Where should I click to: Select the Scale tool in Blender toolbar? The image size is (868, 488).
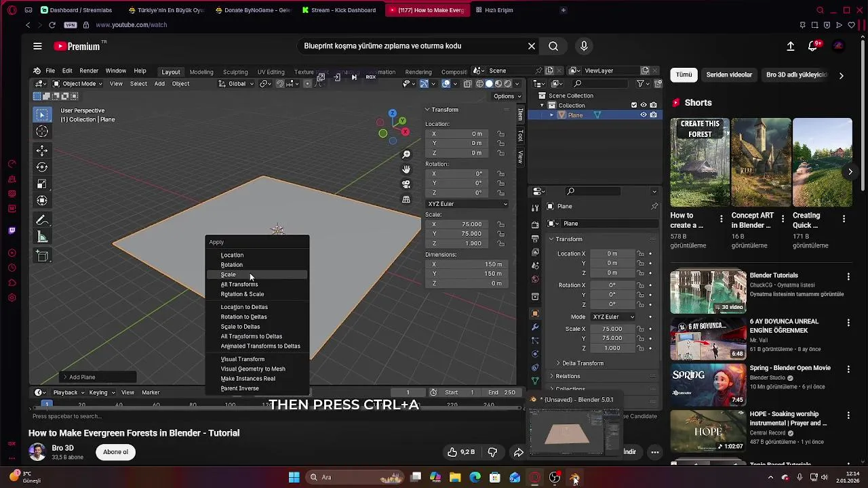pyautogui.click(x=42, y=184)
